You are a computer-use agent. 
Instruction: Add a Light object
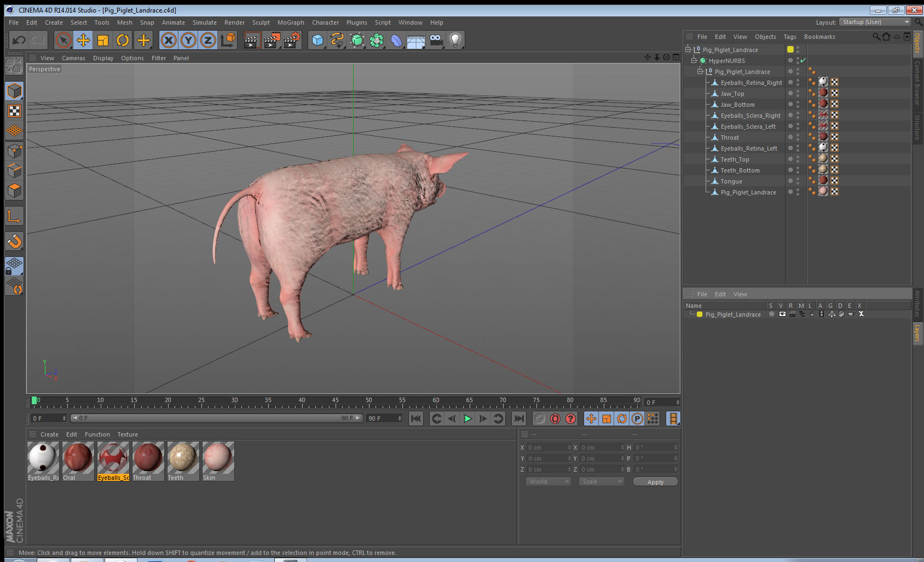click(455, 40)
